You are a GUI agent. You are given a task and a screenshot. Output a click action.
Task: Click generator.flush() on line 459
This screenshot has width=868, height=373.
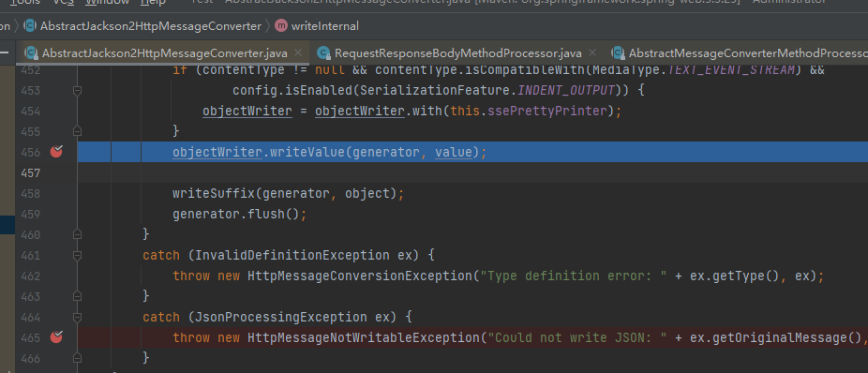coord(235,215)
